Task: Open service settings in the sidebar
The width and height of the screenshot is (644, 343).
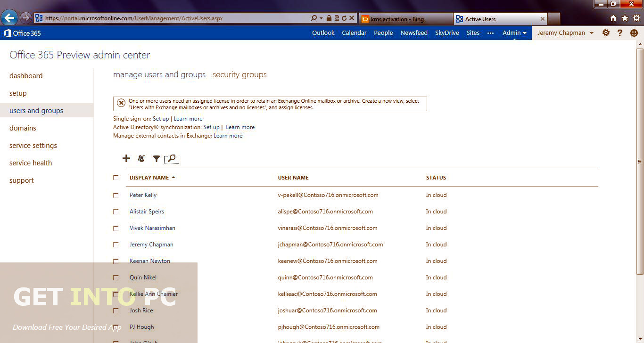Action: [x=33, y=146]
